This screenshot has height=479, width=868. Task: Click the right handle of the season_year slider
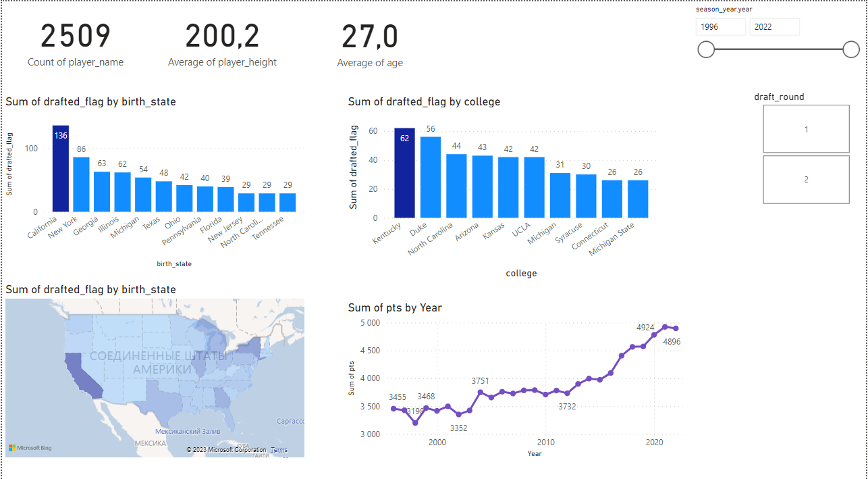click(851, 49)
